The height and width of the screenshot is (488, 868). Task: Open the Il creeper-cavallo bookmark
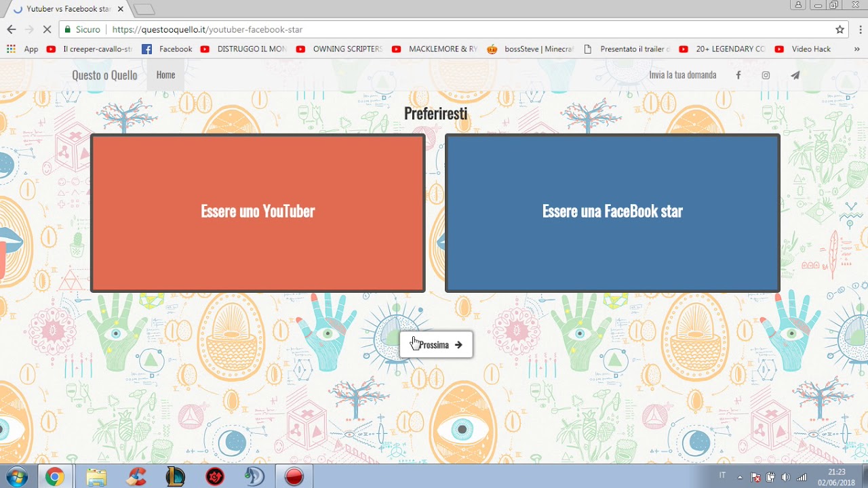[90, 49]
